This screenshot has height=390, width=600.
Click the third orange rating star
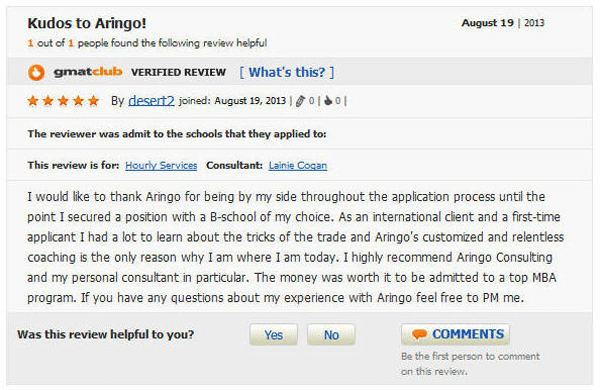point(63,101)
